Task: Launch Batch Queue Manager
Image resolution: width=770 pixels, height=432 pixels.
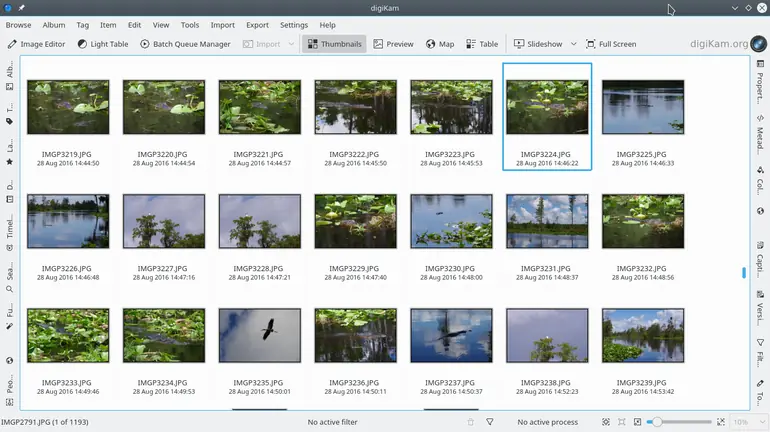Action: (x=185, y=44)
